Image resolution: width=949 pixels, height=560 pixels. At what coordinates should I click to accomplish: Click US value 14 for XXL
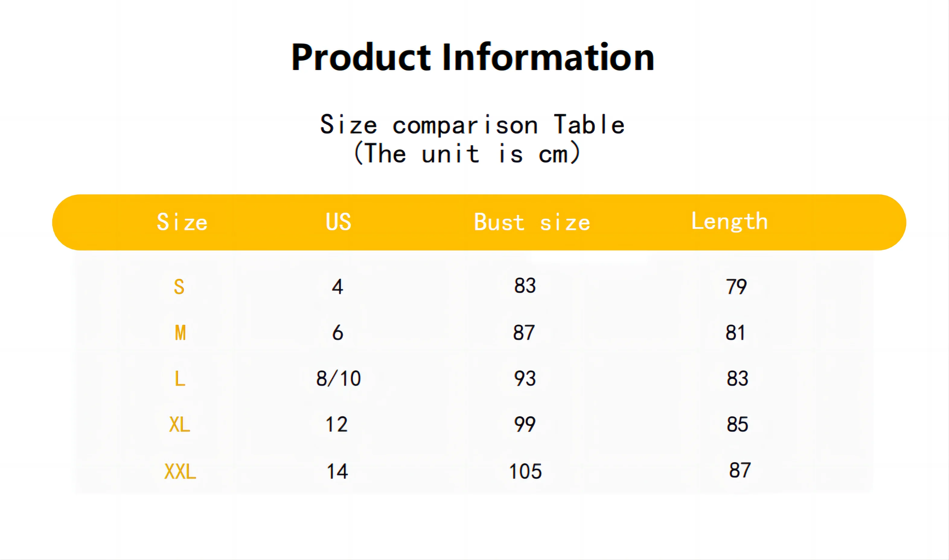coord(337,471)
